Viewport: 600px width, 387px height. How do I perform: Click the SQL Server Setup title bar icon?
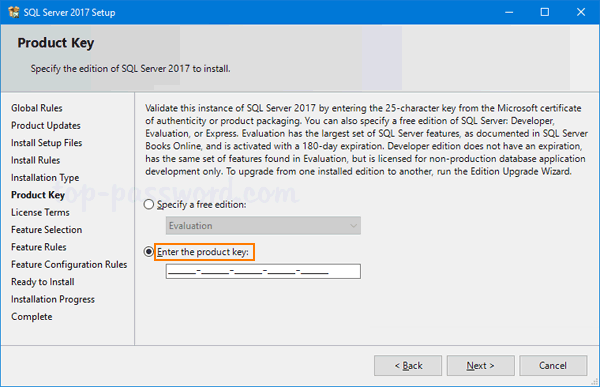pos(14,12)
